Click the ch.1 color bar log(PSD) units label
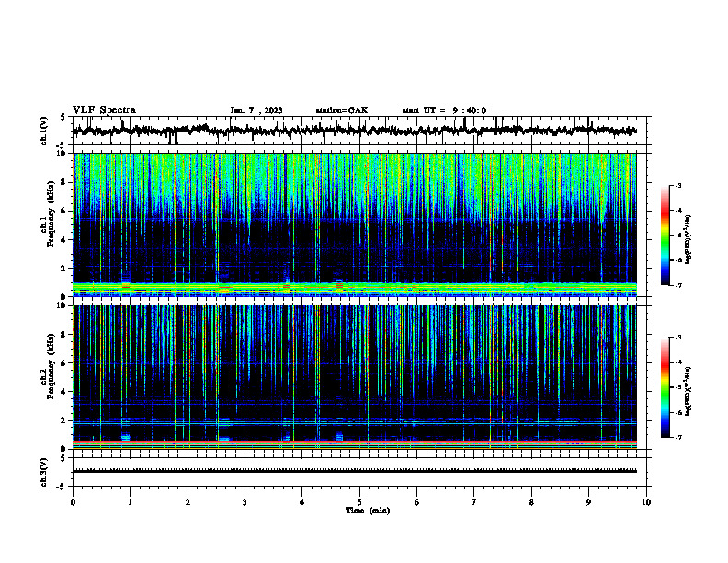The image size is (728, 563). (x=688, y=239)
